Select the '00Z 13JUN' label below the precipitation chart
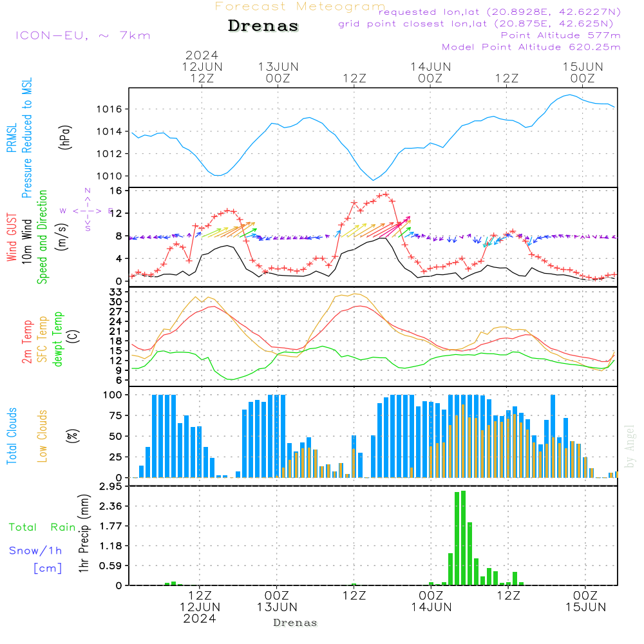Screen dimensions: 644x644 277,601
